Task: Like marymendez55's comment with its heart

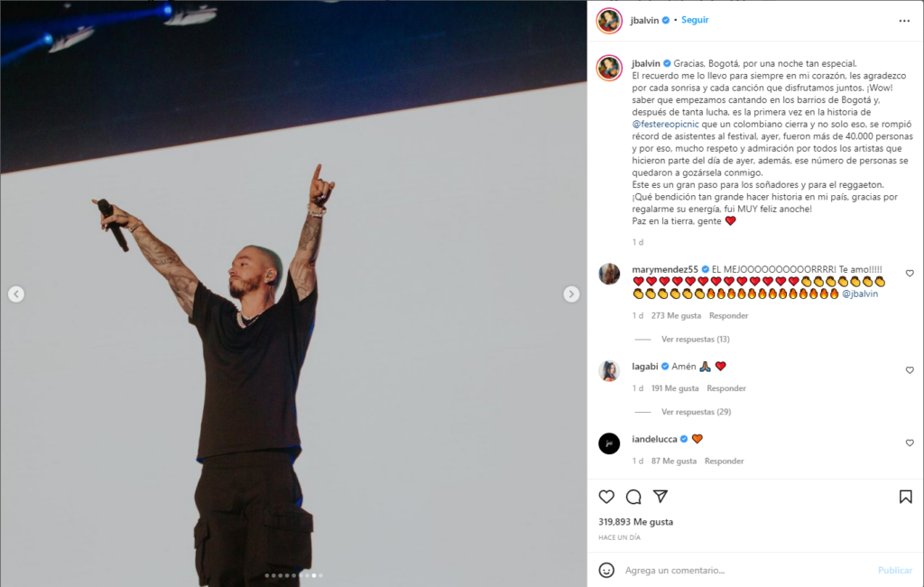Action: point(910,273)
